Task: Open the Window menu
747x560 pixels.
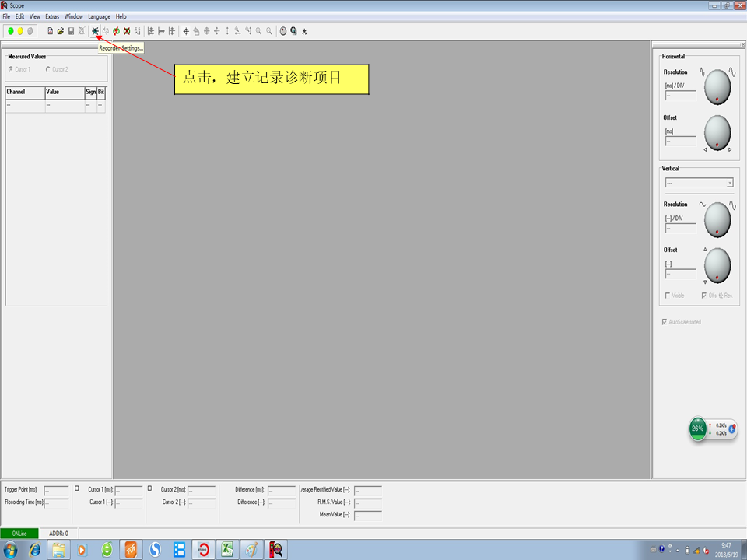Action: click(73, 16)
